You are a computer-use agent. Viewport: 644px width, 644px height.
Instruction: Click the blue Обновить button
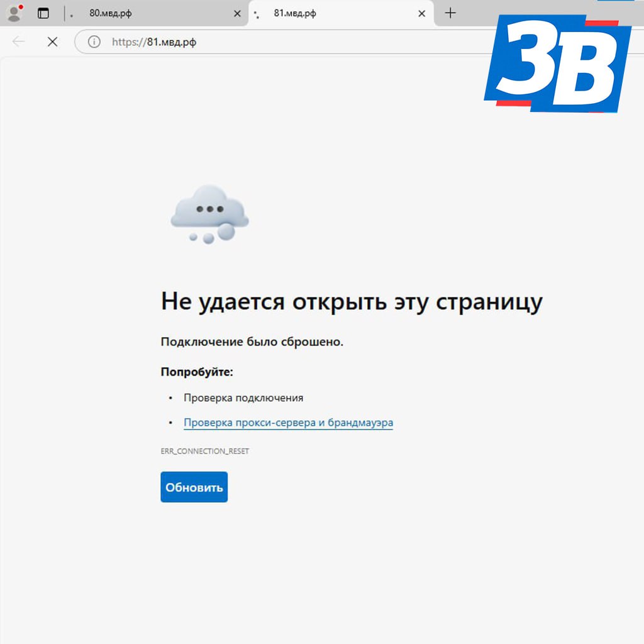(x=194, y=487)
